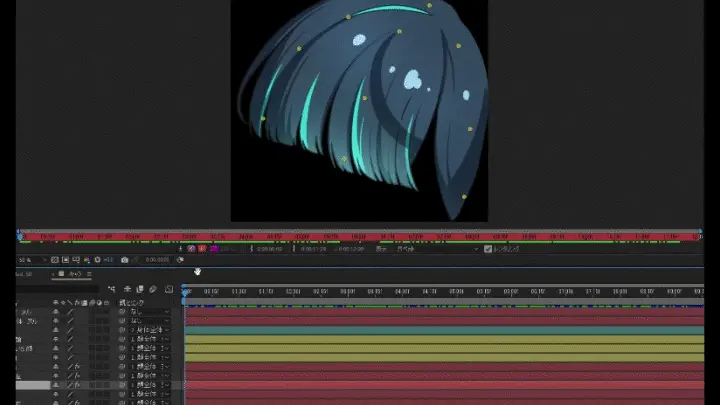The image size is (720, 405).
Task: Click the timeline composition mini-flowchart icon
Action: pyautogui.click(x=112, y=290)
